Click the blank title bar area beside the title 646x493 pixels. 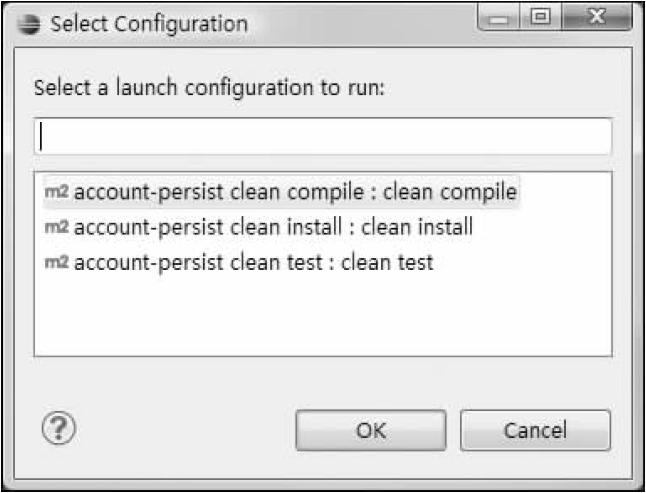[360, 22]
